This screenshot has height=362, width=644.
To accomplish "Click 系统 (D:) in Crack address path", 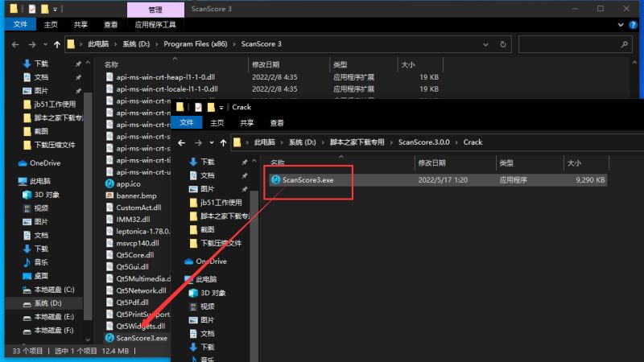I will [303, 142].
